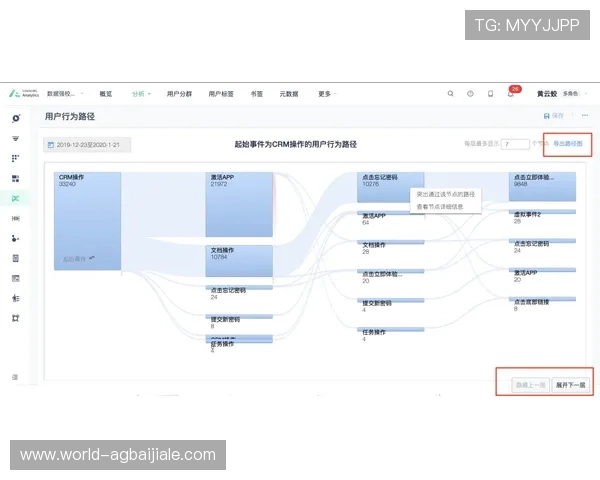
Task: Open the block distribution sidebar icon
Action: (x=15, y=178)
